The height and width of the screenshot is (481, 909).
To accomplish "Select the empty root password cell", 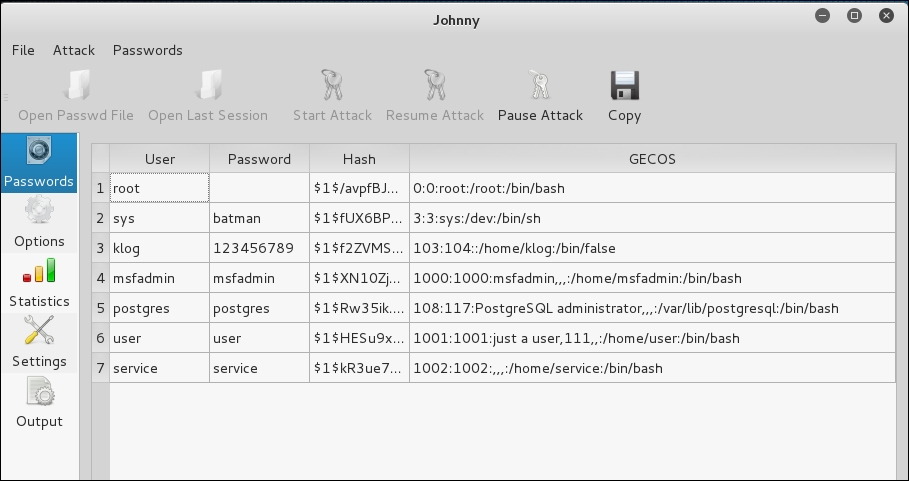I will tap(259, 188).
